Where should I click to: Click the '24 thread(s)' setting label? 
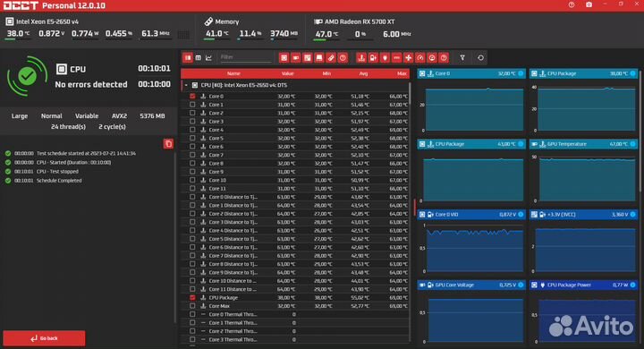click(68, 126)
